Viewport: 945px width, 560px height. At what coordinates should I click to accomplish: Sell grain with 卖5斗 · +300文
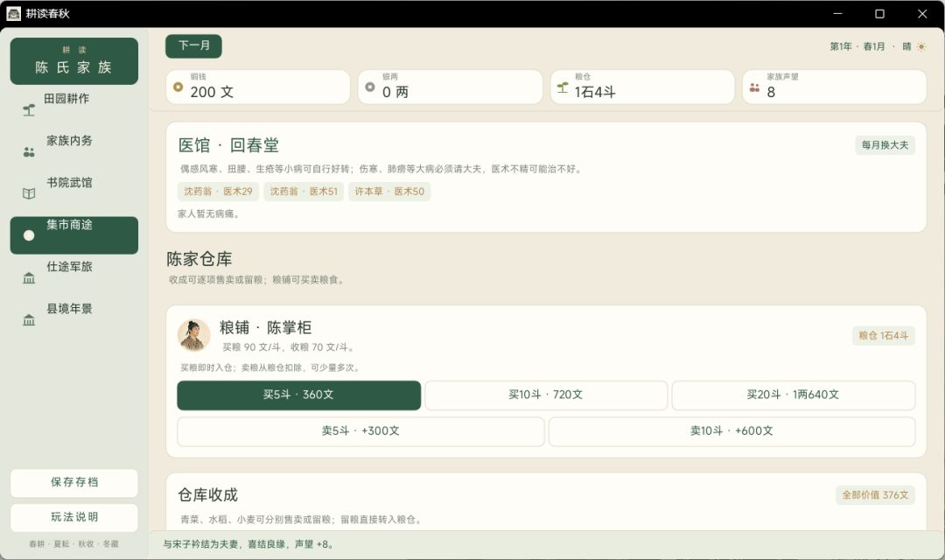pos(360,431)
